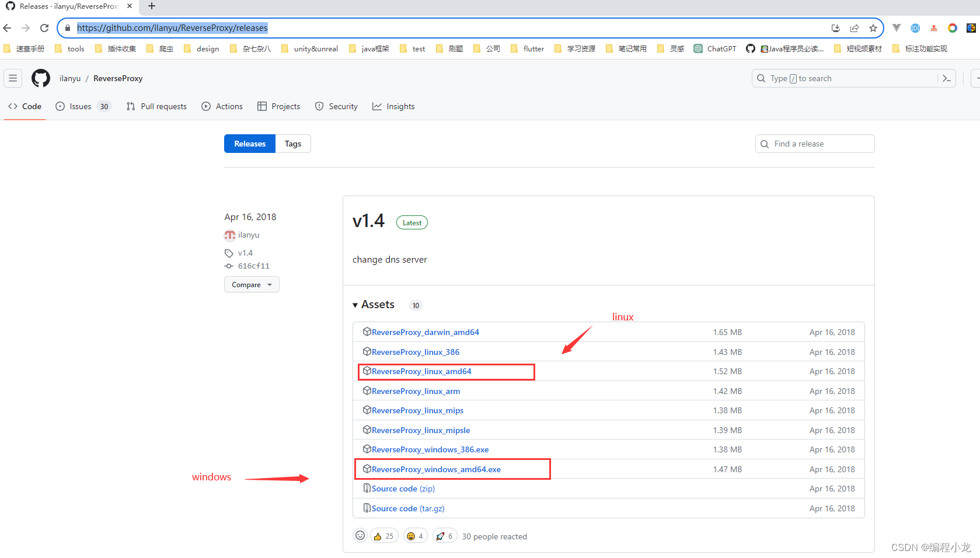
Task: Download ReverseProxy_linux_mipsle
Action: click(x=421, y=430)
